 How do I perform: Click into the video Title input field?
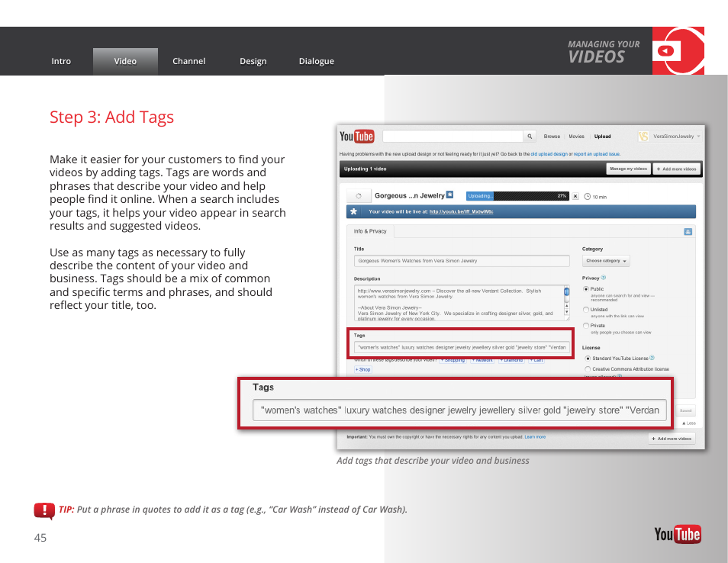(462, 261)
